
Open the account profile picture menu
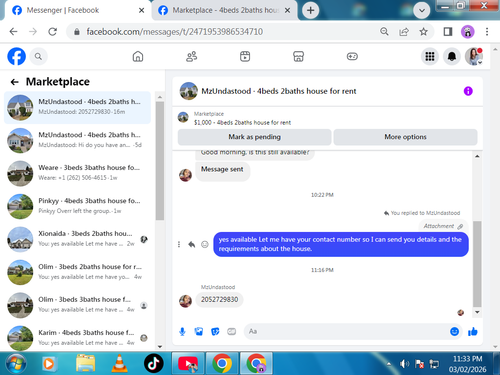pyautogui.click(x=474, y=56)
